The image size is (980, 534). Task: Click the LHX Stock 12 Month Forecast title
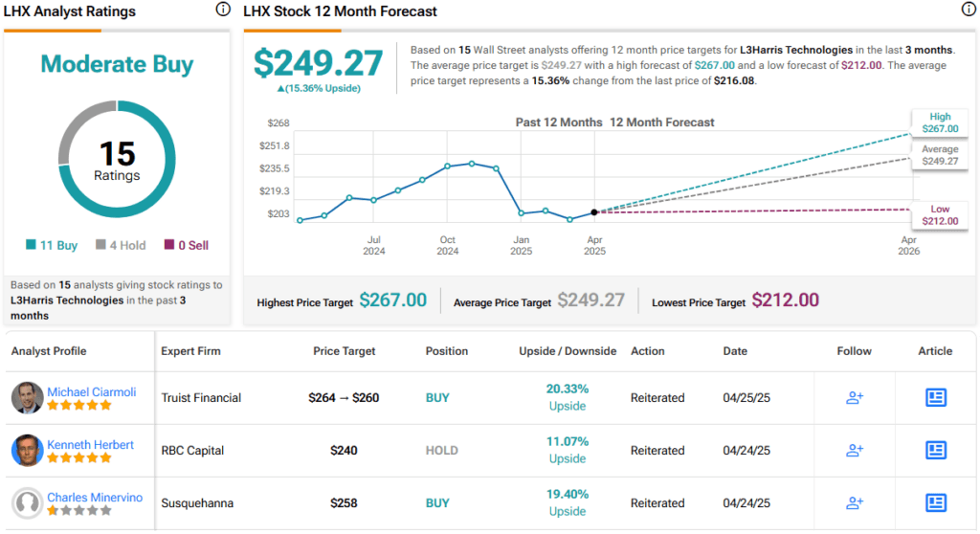pos(340,11)
